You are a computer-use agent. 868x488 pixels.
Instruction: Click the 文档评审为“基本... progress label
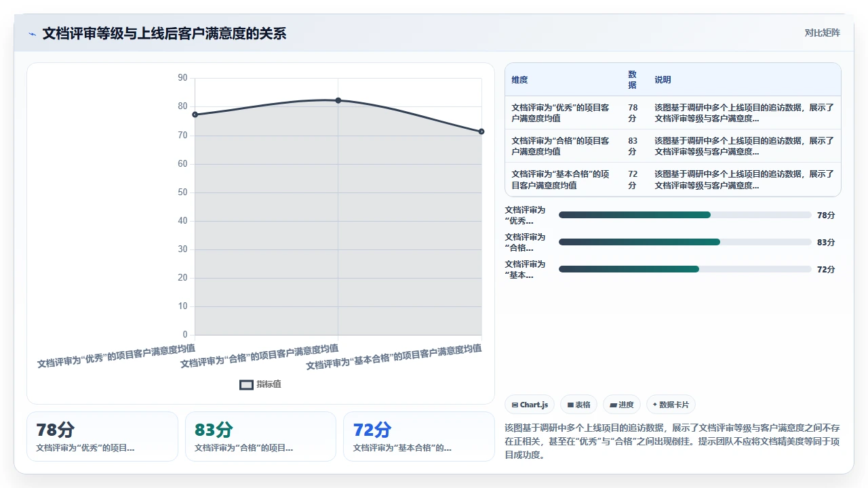(x=525, y=269)
